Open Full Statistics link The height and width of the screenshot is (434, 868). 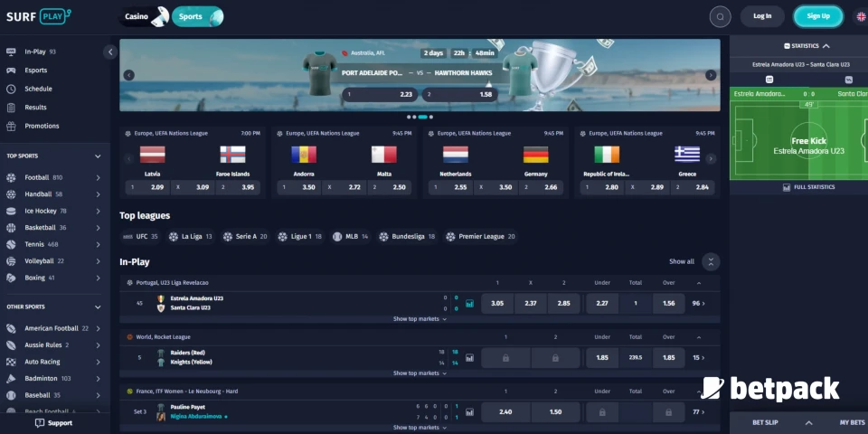click(x=808, y=187)
